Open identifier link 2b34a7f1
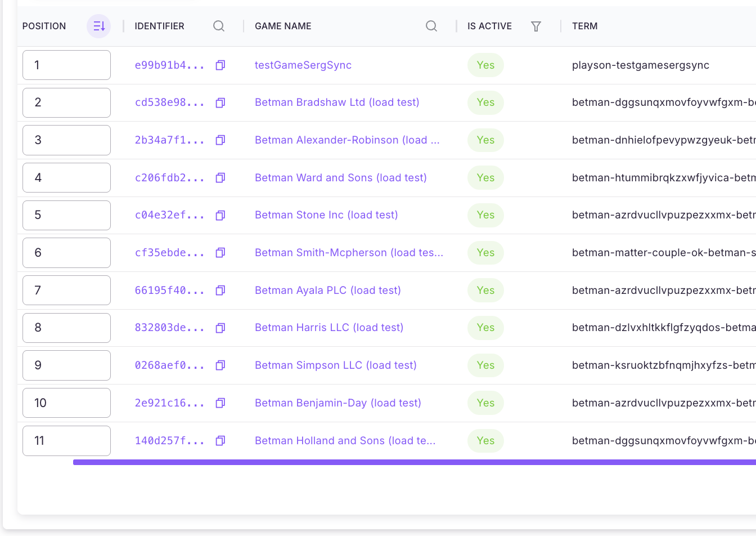Viewport: 756px width, 536px height. (169, 140)
